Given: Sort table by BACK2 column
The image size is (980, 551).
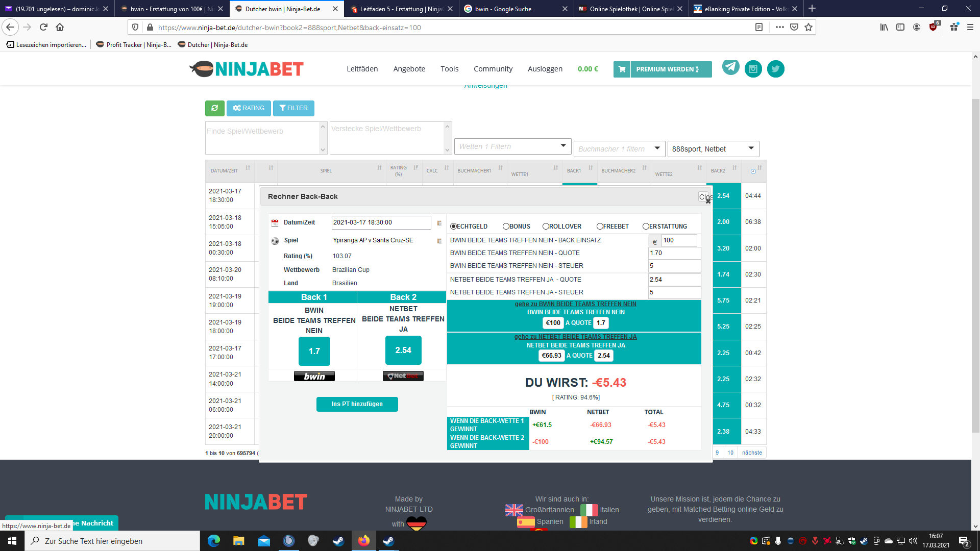Looking at the screenshot, I should coord(723,171).
